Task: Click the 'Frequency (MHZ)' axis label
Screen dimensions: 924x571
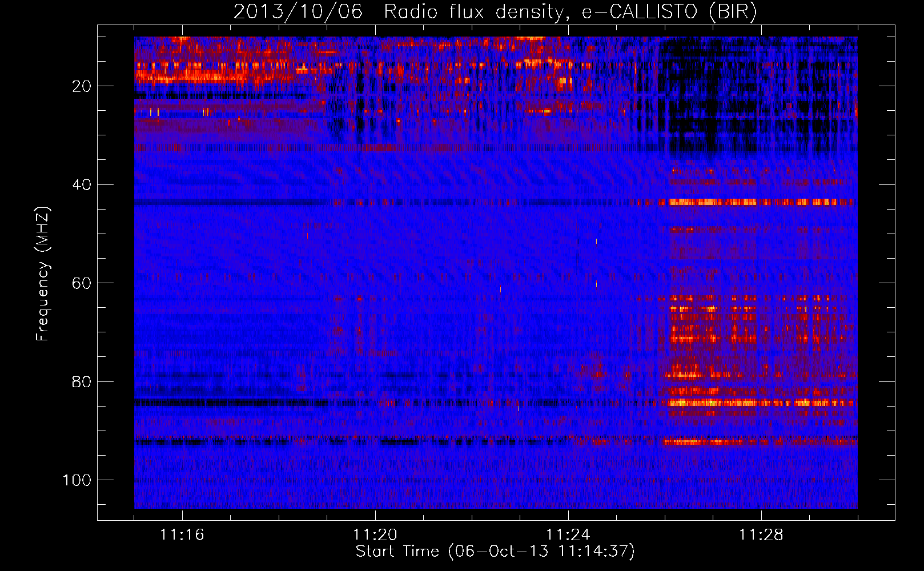Action: click(43, 274)
